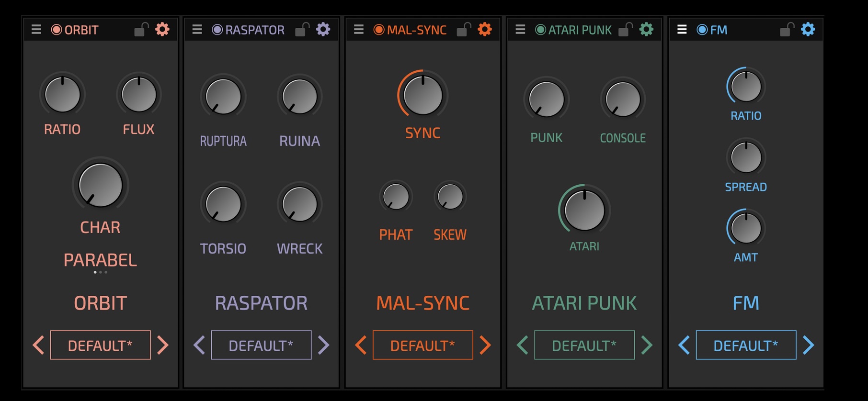Go to previous ATARI PUNK preset
Screen dimensions: 868x401
[523, 345]
